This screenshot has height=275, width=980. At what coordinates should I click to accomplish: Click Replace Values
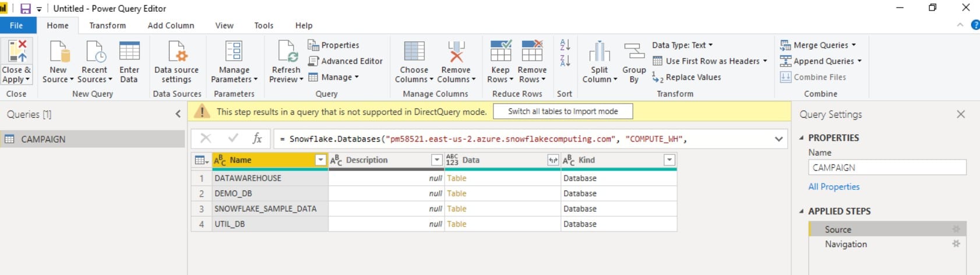(x=686, y=77)
